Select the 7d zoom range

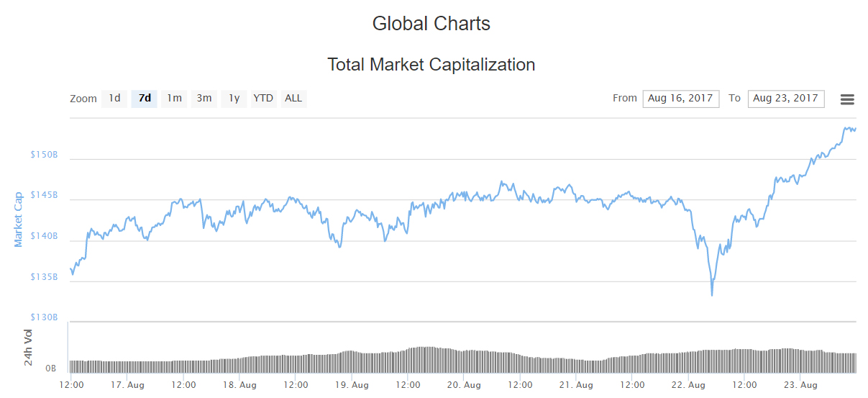[145, 99]
